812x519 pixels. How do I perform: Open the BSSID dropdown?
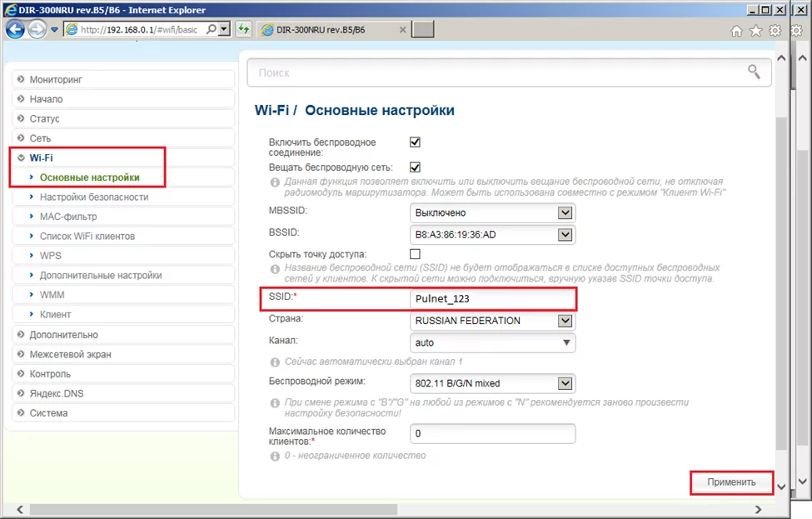(492, 235)
